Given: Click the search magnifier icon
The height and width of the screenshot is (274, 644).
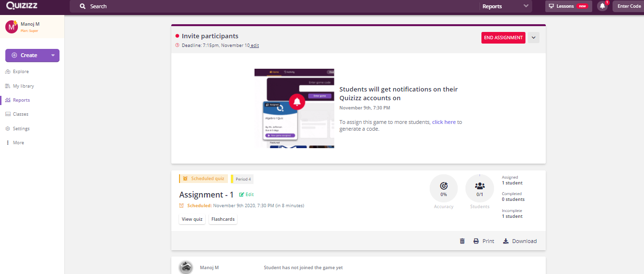Looking at the screenshot, I should click(83, 6).
